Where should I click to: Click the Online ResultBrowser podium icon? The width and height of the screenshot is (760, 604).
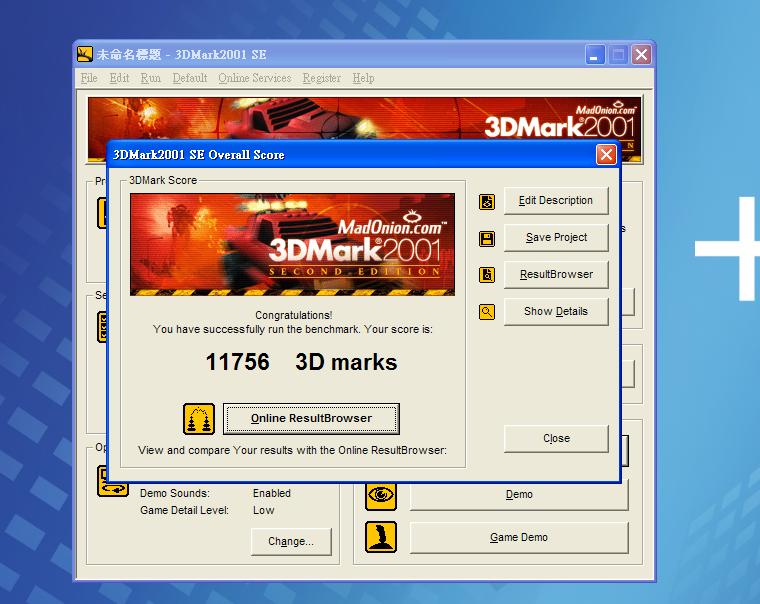199,419
